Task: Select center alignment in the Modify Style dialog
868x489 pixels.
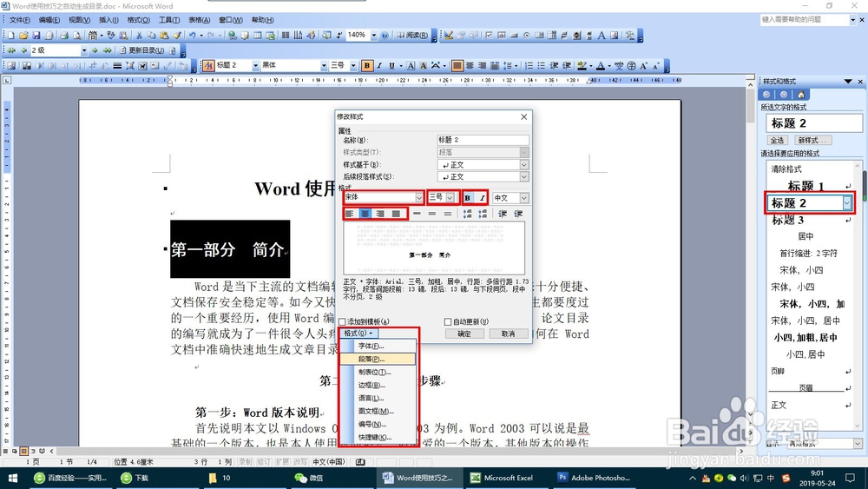Action: pyautogui.click(x=365, y=213)
